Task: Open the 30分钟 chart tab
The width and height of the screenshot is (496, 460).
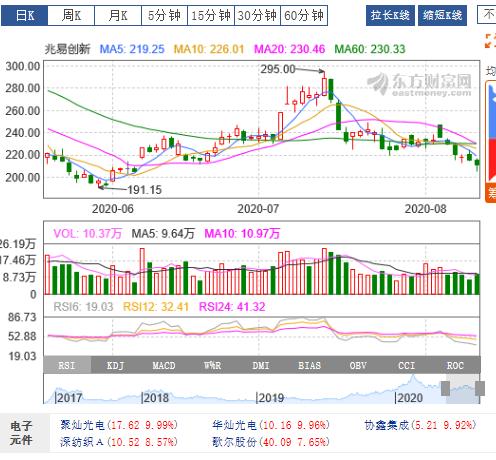Action: 257,15
